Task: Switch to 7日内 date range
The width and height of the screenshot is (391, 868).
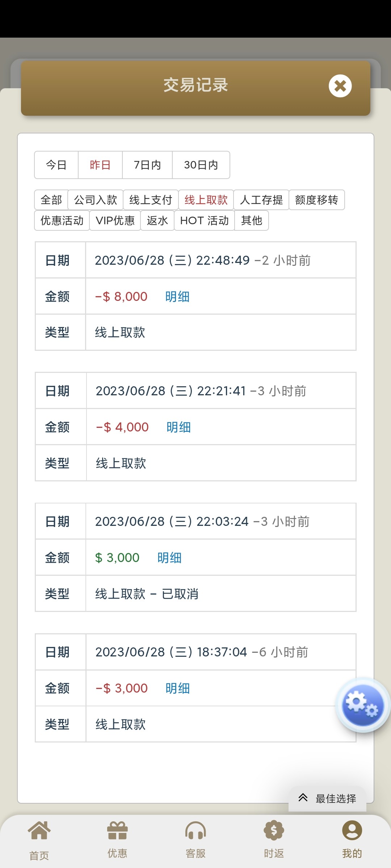Action: point(147,165)
